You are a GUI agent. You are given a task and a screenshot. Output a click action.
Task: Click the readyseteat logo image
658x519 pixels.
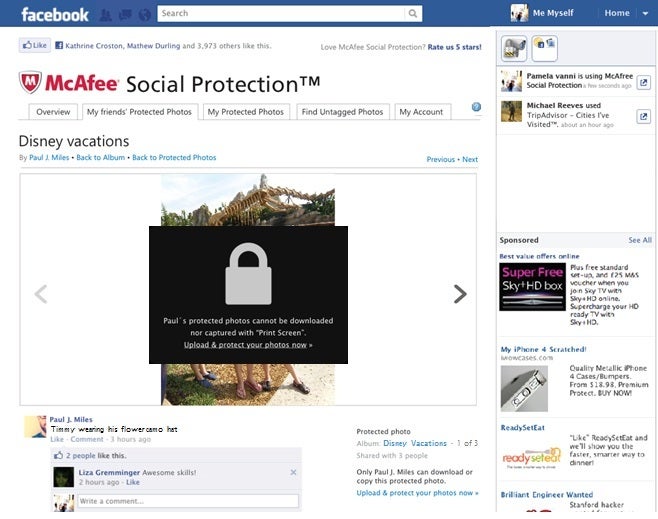tap(532, 457)
